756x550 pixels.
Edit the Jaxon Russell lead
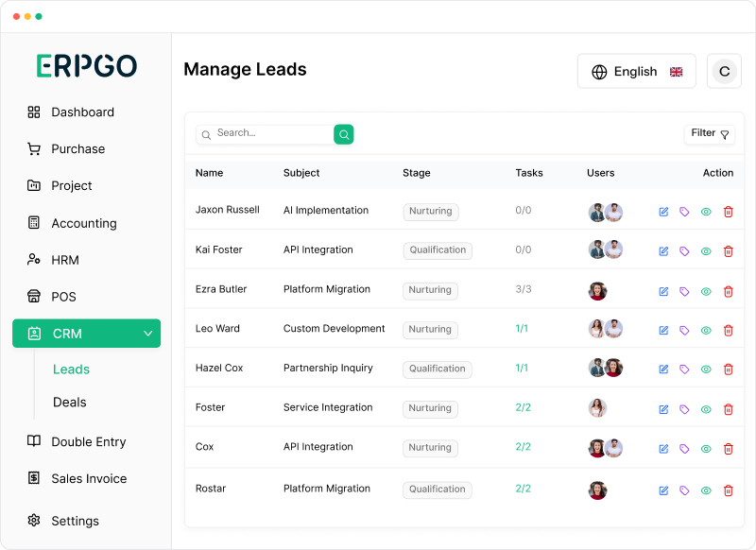tap(663, 212)
